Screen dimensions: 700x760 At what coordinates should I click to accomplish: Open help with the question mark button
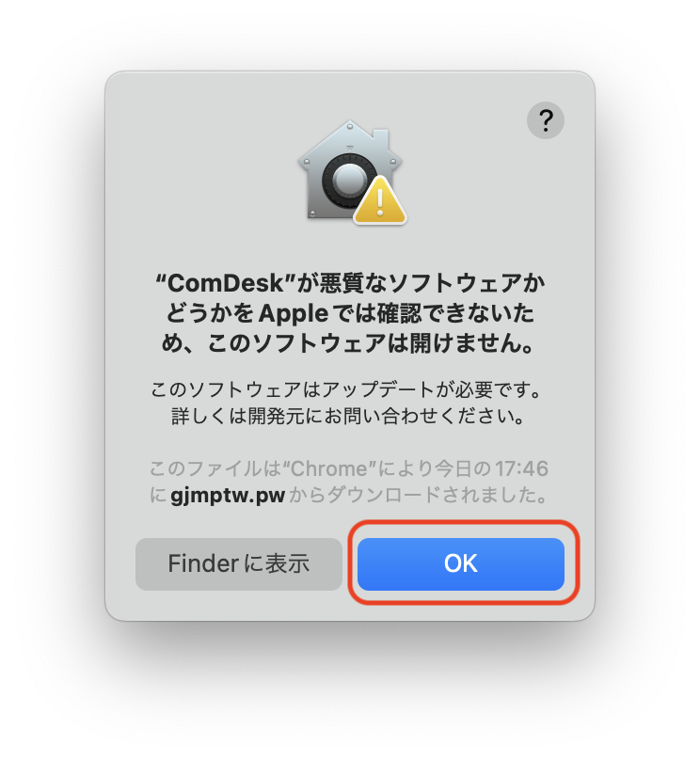tap(546, 120)
